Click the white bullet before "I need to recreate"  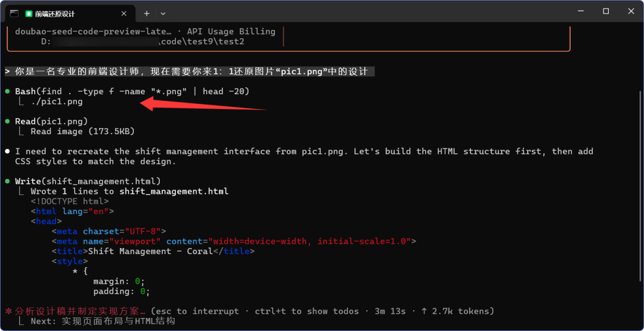point(8,151)
